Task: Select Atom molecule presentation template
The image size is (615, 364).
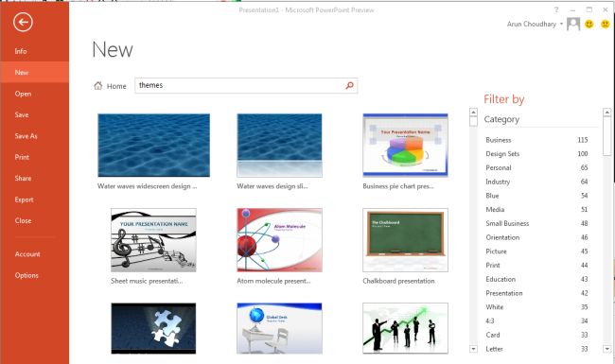Action: pos(280,240)
